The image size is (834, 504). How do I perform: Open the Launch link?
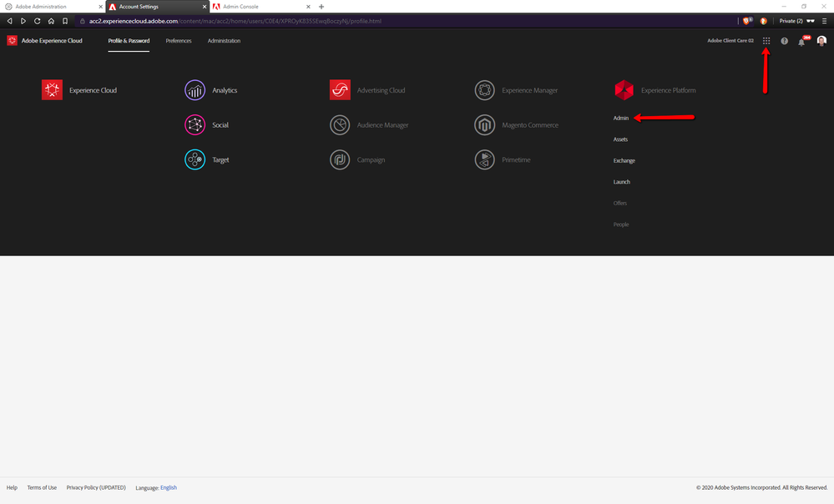coord(622,182)
